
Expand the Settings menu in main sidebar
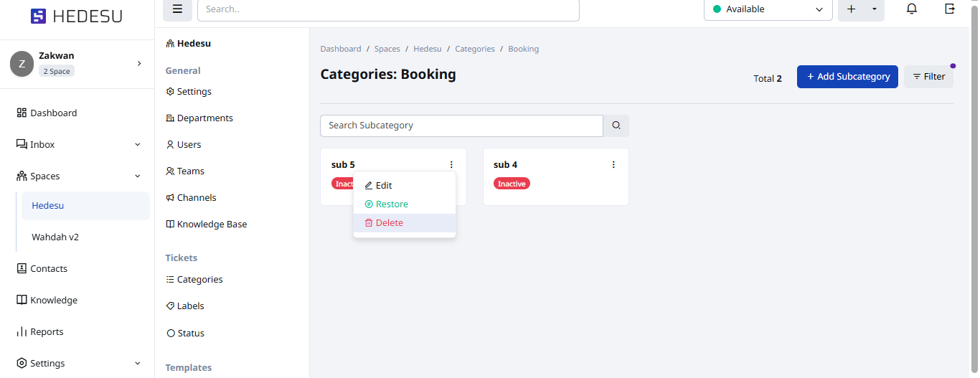point(137,364)
